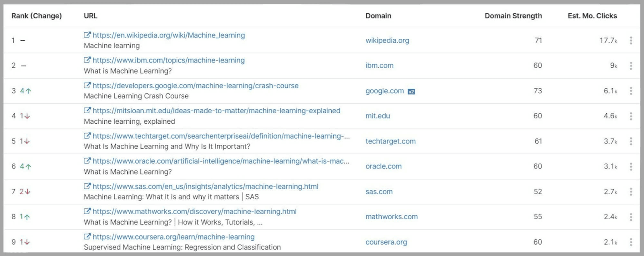Click the rank-up arrow on the Mathworks row
The width and height of the screenshot is (644, 256).
[26, 216]
